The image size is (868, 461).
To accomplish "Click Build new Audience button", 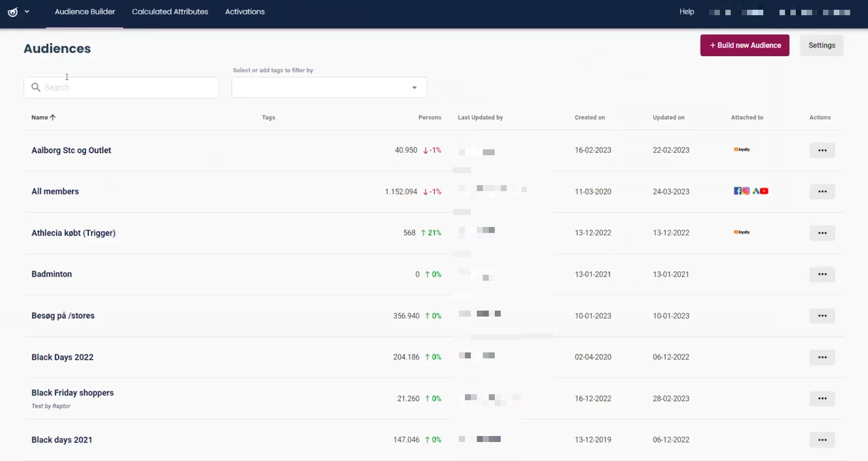I will coord(745,45).
